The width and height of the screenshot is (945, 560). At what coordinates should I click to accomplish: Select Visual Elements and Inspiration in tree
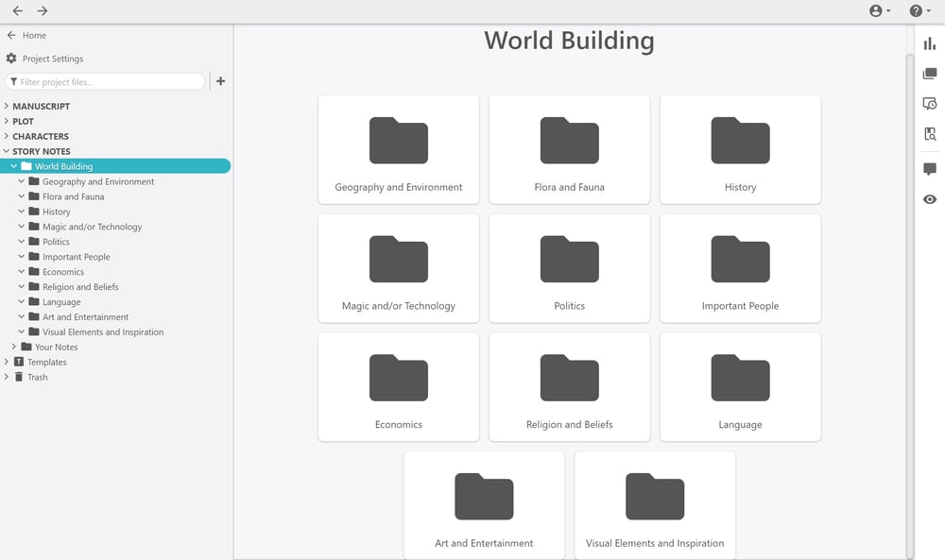pyautogui.click(x=103, y=331)
